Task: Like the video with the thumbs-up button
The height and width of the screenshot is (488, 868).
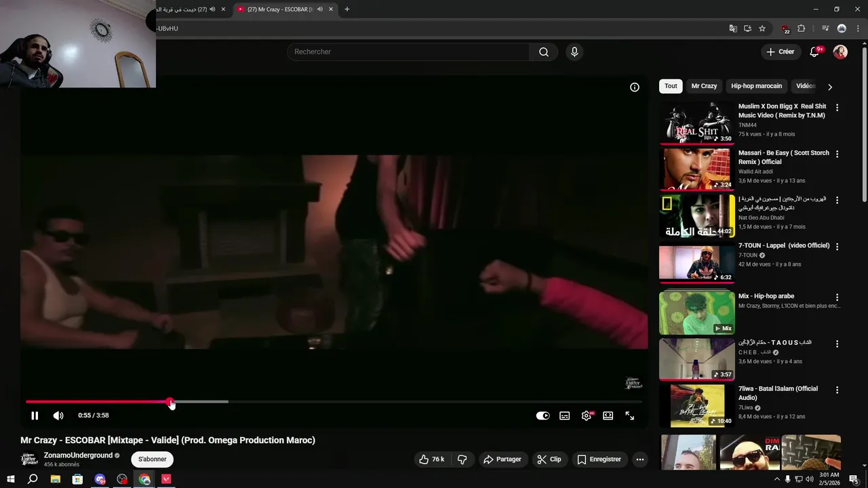Action: coord(431,460)
